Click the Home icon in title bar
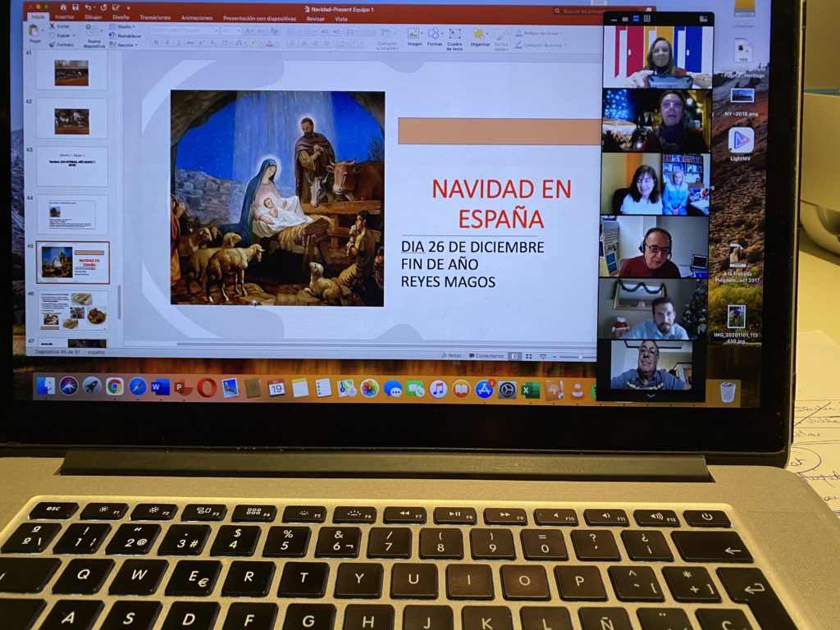The height and width of the screenshot is (630, 840). [x=63, y=7]
